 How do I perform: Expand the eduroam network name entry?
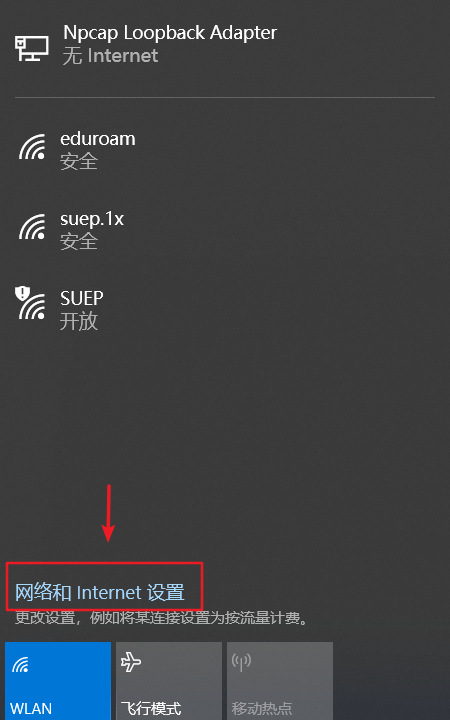pos(98,139)
